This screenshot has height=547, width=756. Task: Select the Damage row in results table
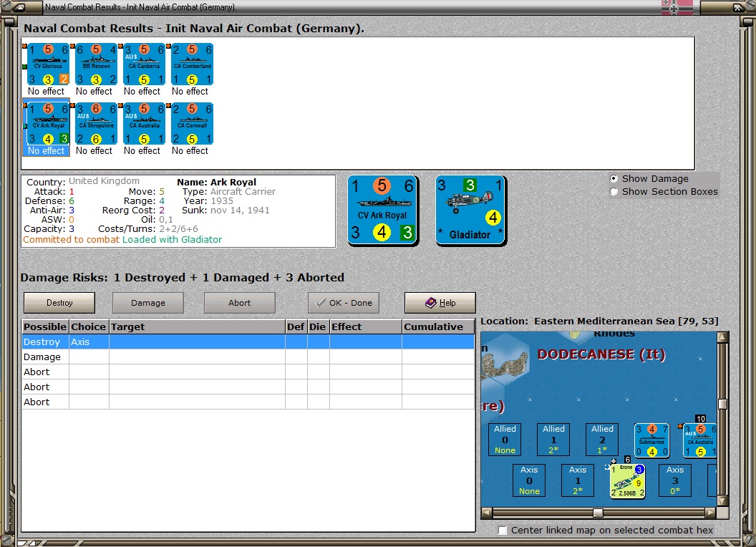pyautogui.click(x=248, y=357)
